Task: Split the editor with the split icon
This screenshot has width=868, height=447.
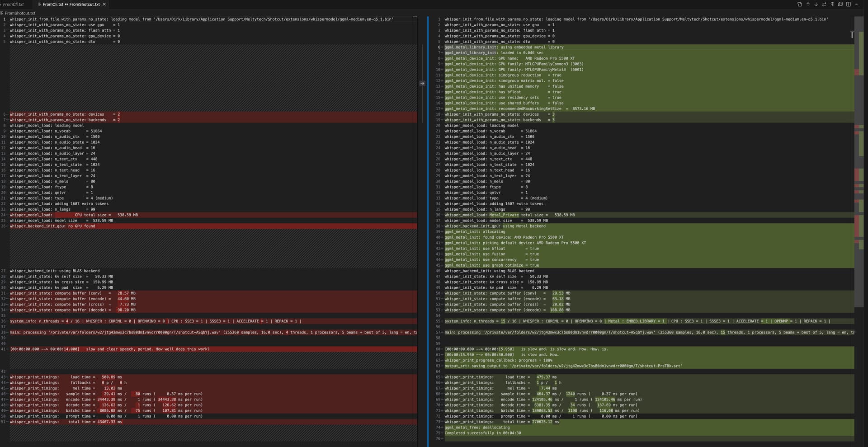Action: coord(849,4)
